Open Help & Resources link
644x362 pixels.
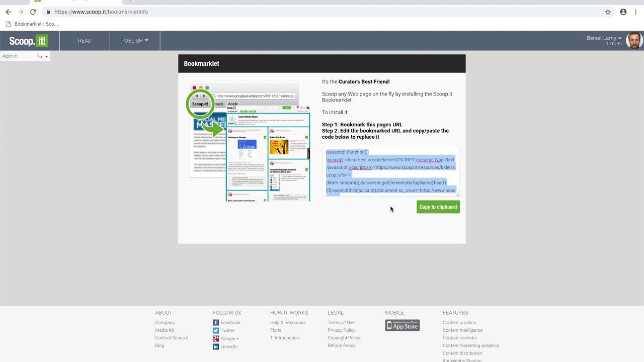point(288,323)
